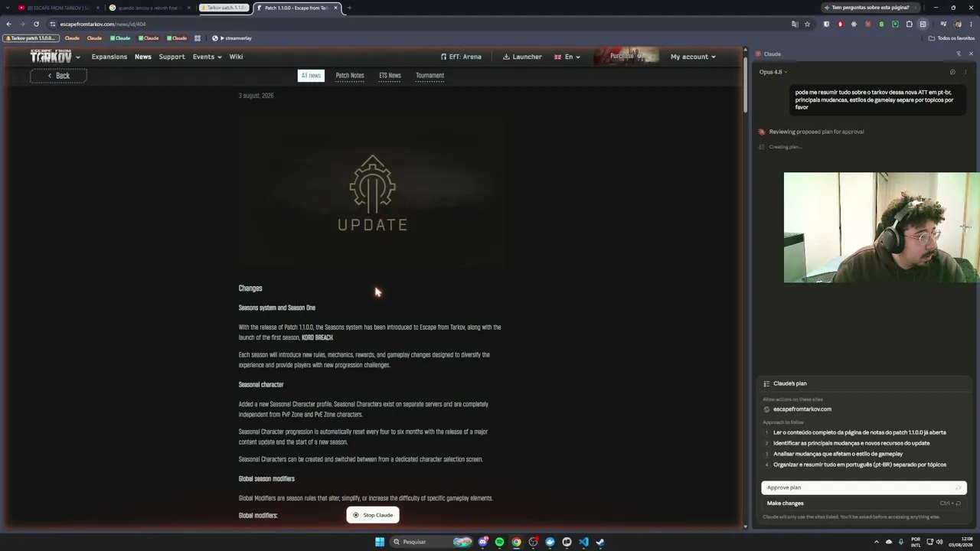This screenshot has width=980, height=551.
Task: Open the Support page
Action: click(171, 57)
